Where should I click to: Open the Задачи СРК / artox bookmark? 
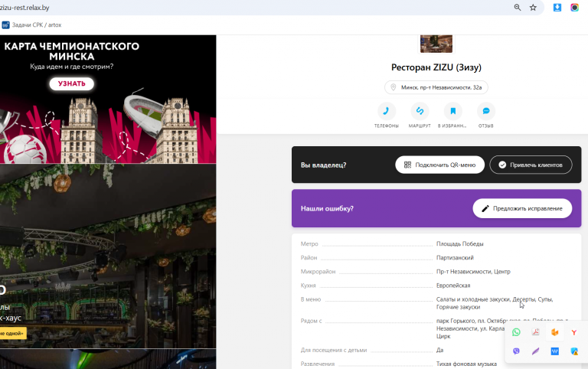click(x=32, y=24)
